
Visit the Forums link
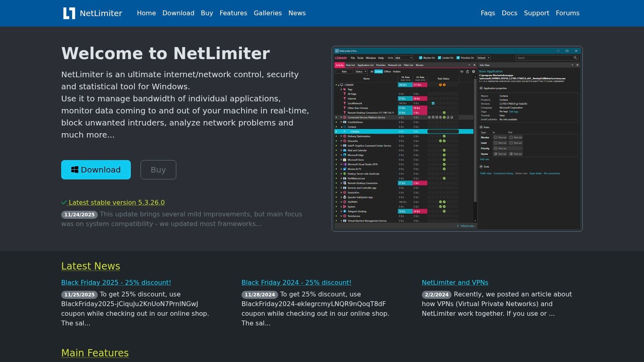click(568, 13)
